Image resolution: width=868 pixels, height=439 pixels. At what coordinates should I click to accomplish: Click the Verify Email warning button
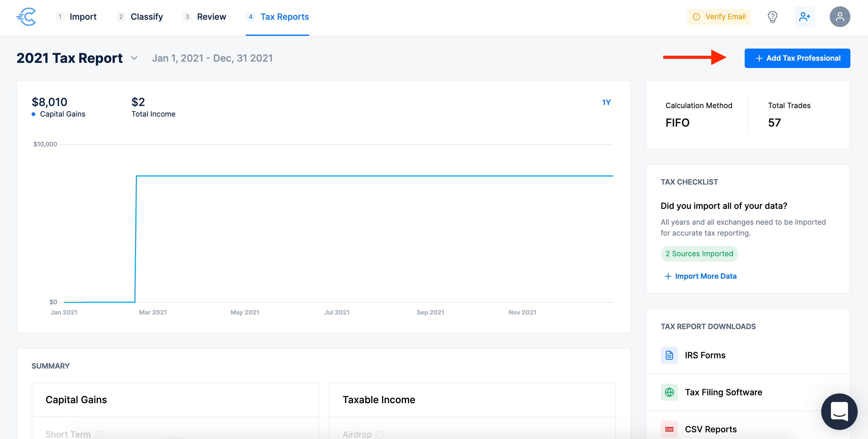tap(718, 16)
